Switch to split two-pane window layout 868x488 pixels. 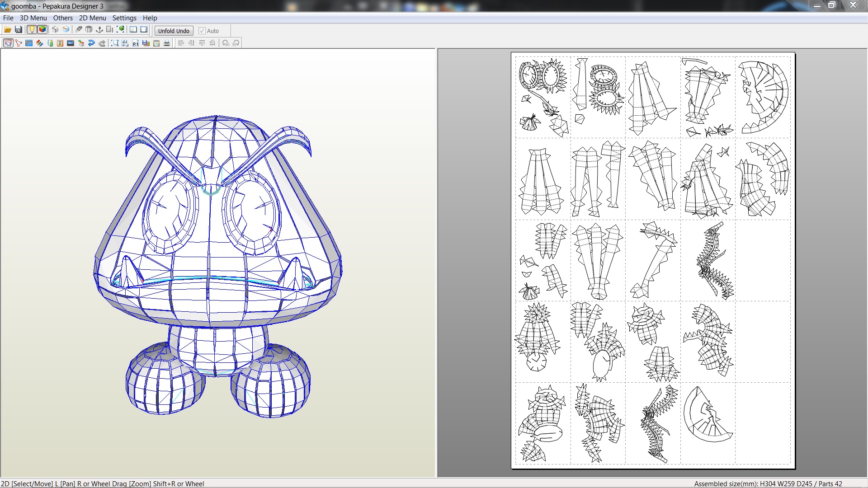[x=133, y=30]
